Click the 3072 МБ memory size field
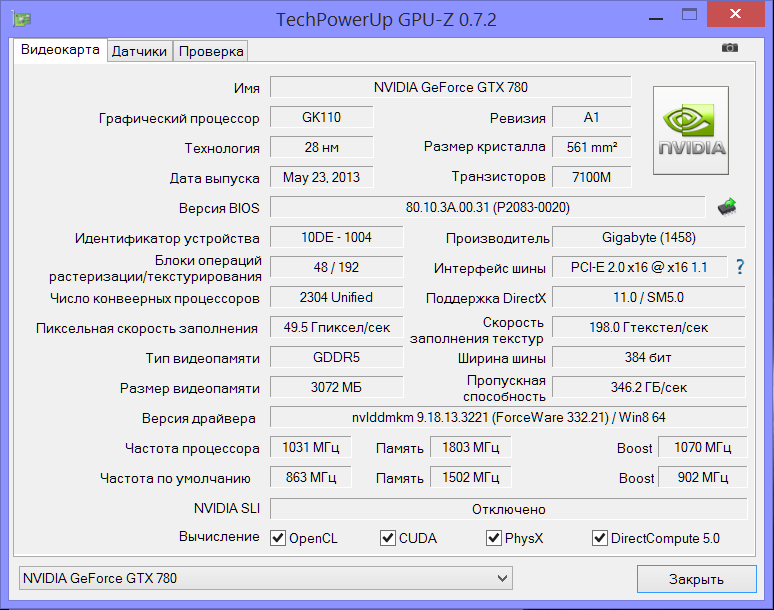The height and width of the screenshot is (610, 774). [336, 387]
